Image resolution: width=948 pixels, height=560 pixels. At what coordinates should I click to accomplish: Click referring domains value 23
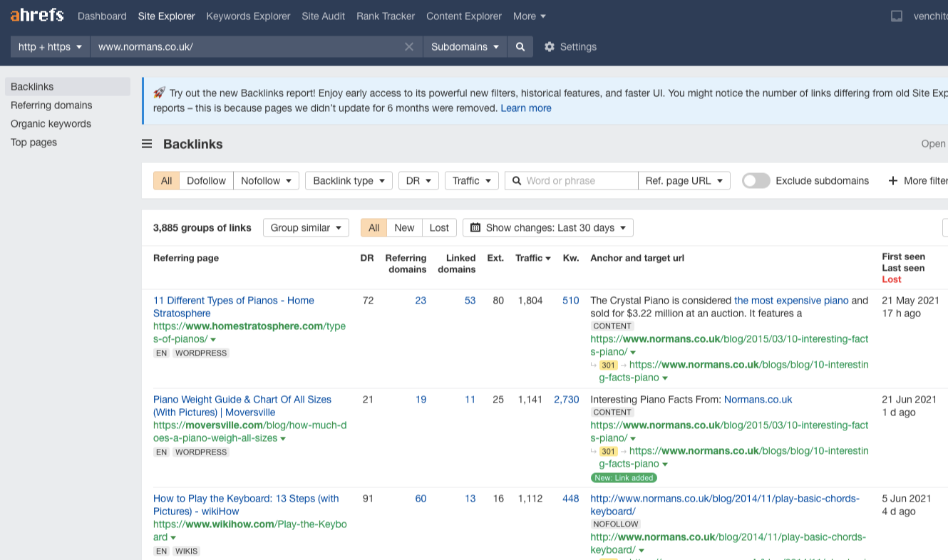click(x=421, y=301)
